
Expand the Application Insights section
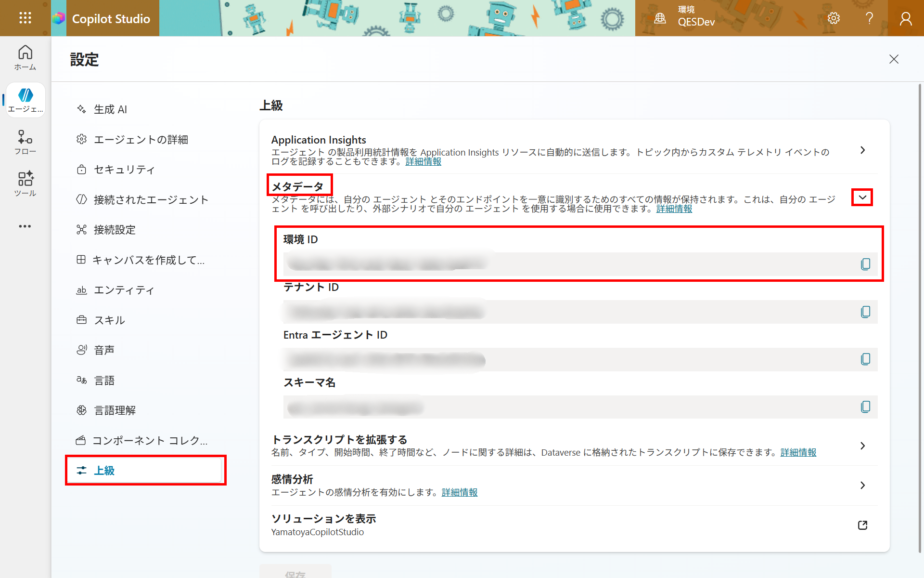(x=862, y=150)
